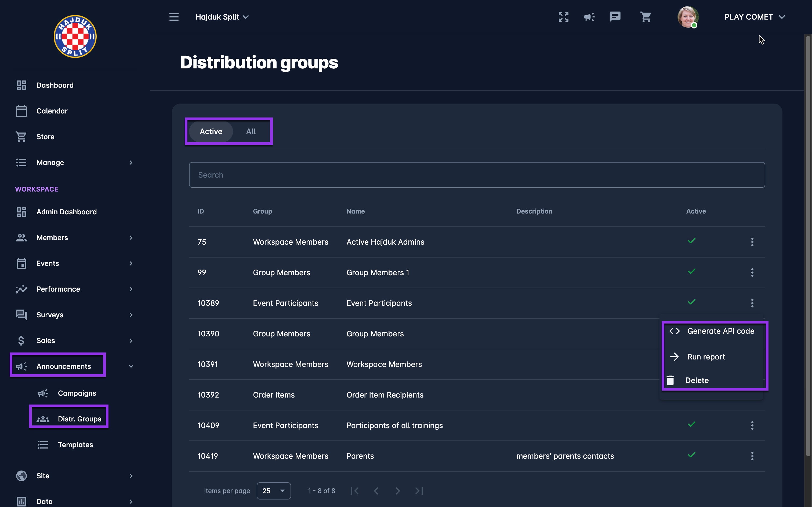The image size is (812, 507).
Task: Click the hamburger menu icon
Action: click(x=174, y=17)
